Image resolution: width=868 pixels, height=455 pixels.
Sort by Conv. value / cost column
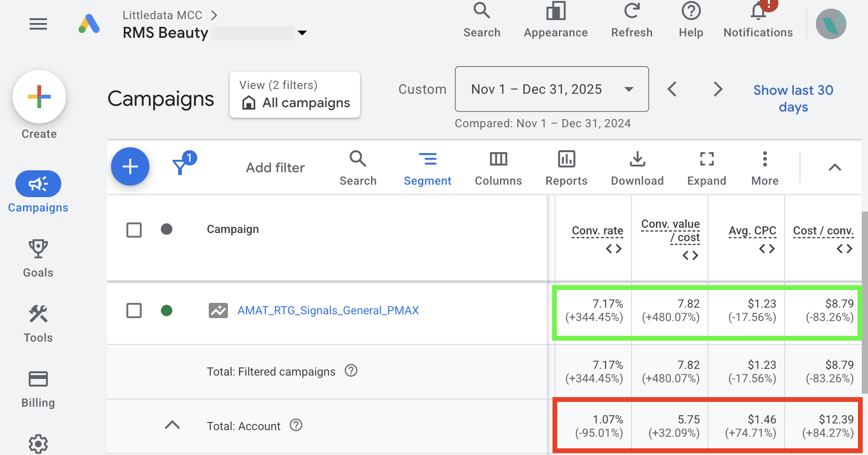tap(670, 231)
